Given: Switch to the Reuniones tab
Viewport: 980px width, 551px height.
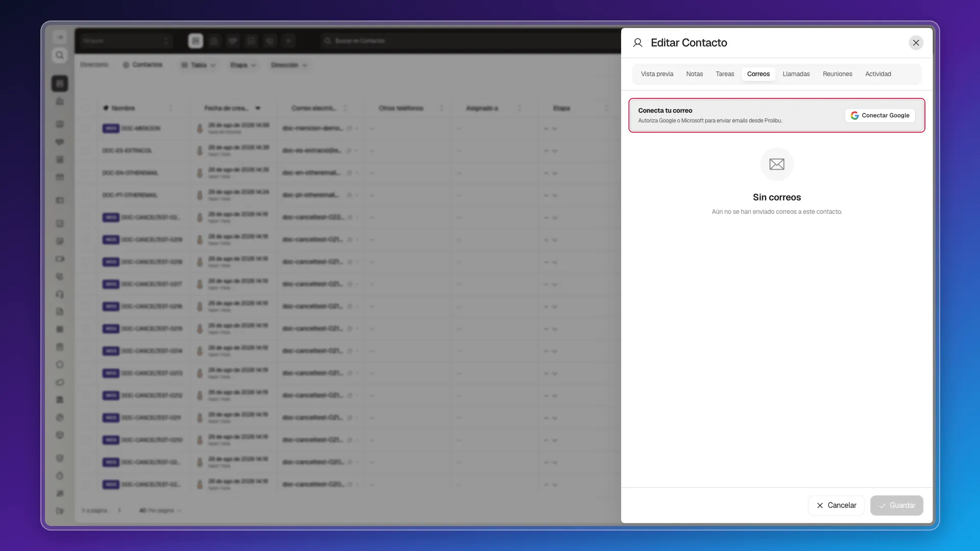Looking at the screenshot, I should 837,74.
